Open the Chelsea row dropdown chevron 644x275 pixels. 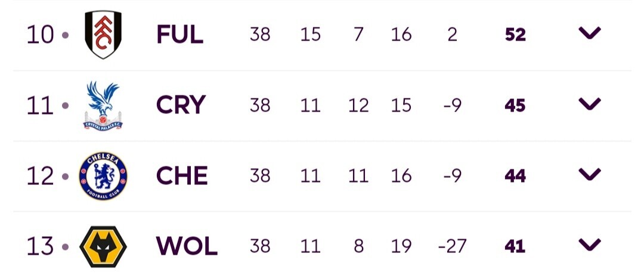590,174
